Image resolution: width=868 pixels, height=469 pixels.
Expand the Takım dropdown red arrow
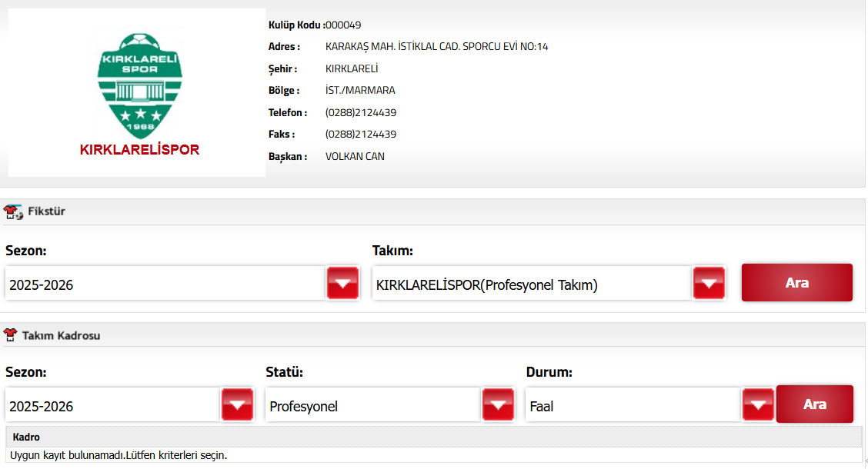point(709,284)
